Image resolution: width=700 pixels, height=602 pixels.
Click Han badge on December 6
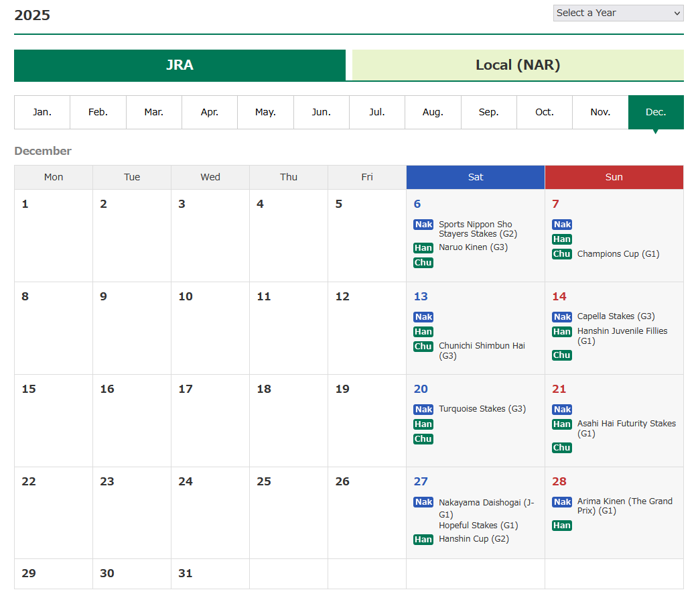click(x=423, y=248)
